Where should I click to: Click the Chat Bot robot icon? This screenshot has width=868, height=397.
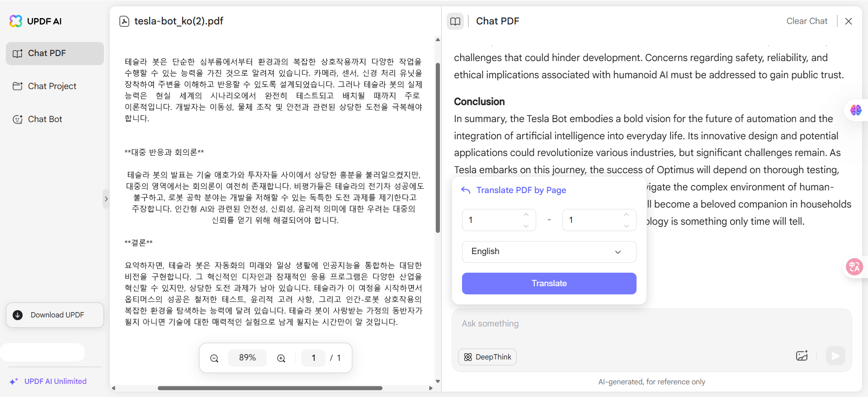[x=18, y=119]
